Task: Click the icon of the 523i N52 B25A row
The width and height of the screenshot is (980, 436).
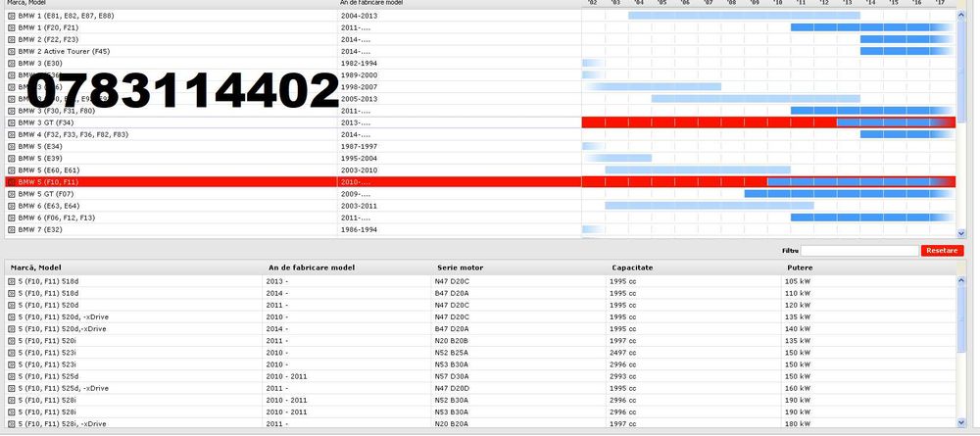Action: pos(11,353)
